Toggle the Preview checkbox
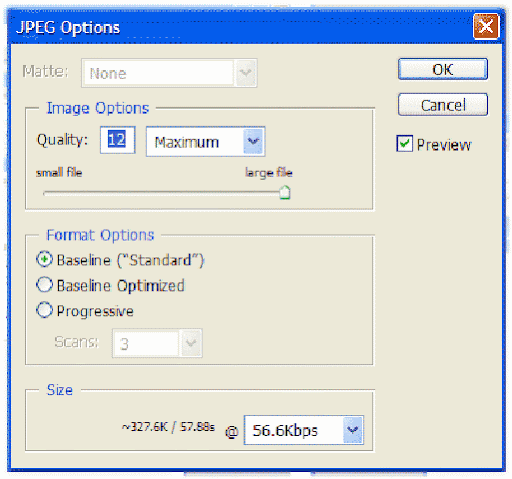Image resolution: width=512 pixels, height=479 pixels. point(405,144)
